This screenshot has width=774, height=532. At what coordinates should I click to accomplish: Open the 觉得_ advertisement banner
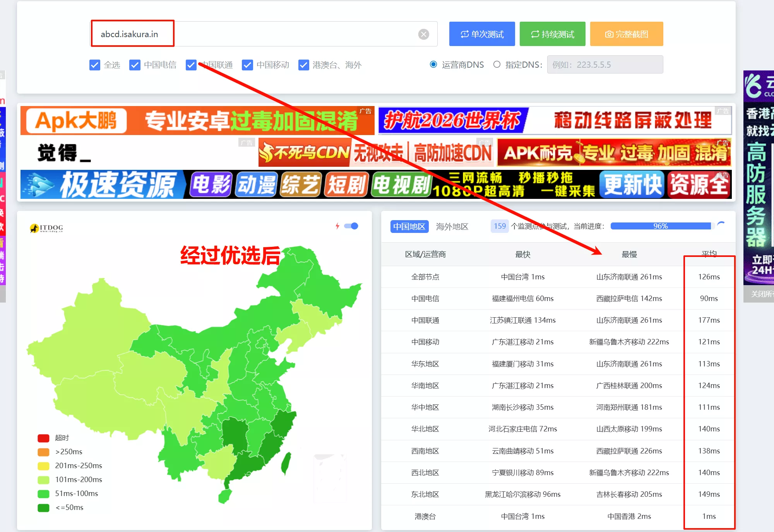pyautogui.click(x=138, y=152)
